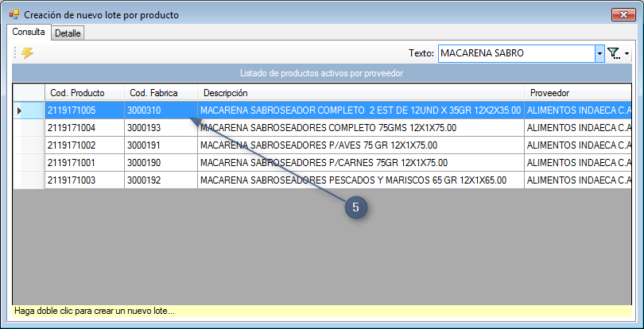Click the Texto search input field
The image size is (644, 329).
pos(517,53)
